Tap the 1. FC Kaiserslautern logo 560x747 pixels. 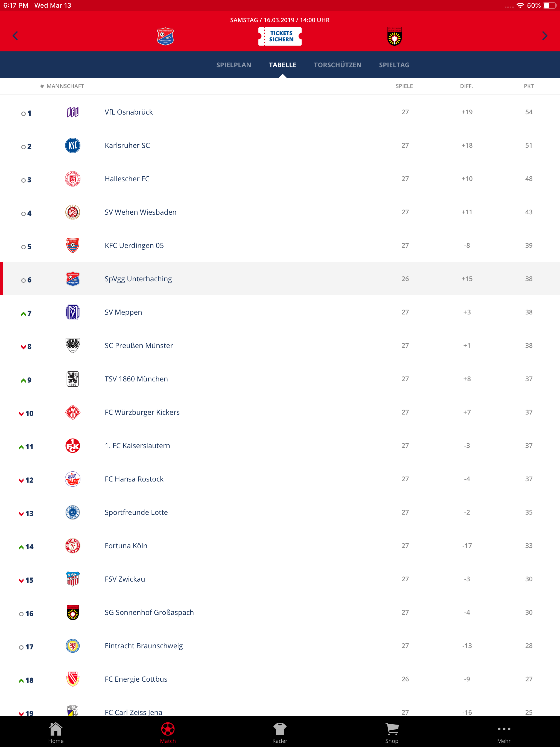click(73, 446)
